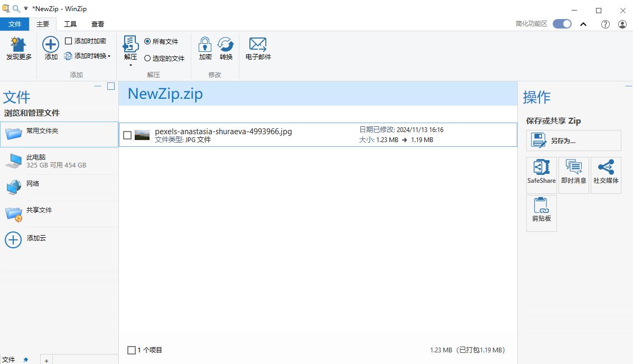Pin the 文件 tab with pushpin icon

(x=26, y=360)
